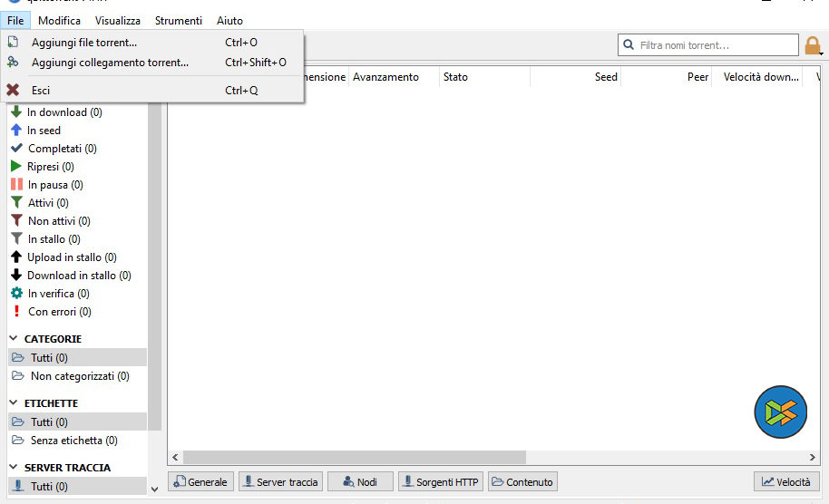This screenshot has width=829, height=504.
Task: Sort by the Stato column
Action: tap(485, 77)
